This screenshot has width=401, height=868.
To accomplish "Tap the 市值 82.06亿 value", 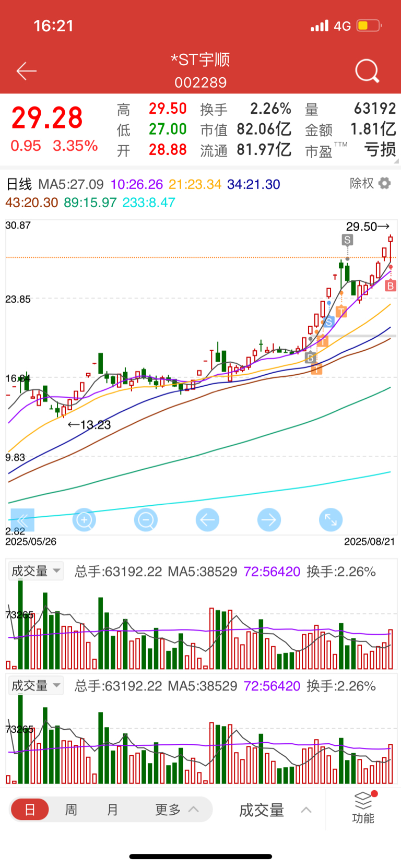I will (264, 129).
